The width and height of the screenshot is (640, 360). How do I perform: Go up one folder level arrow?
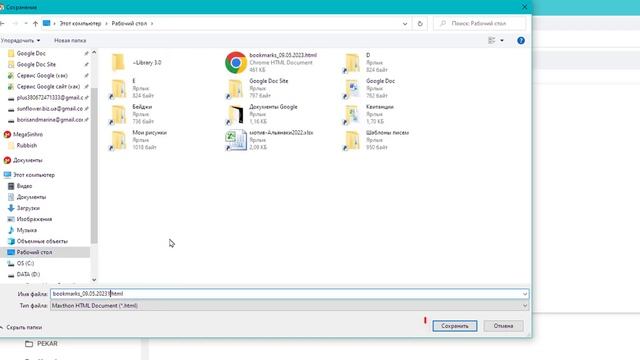click(x=35, y=24)
